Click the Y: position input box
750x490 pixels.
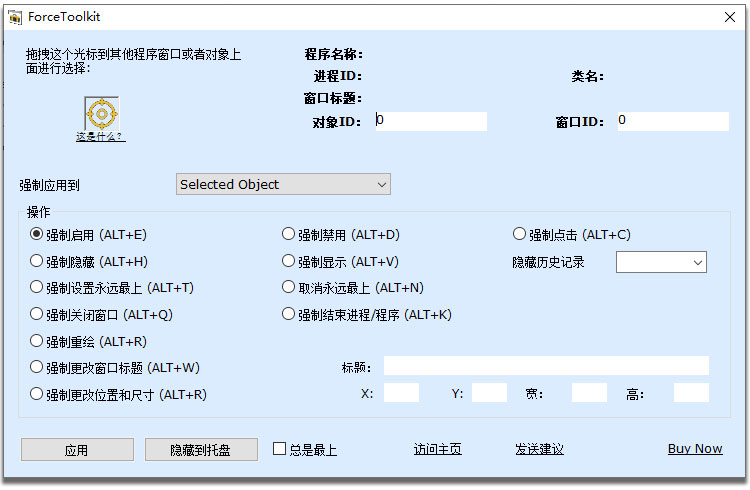[x=489, y=393]
